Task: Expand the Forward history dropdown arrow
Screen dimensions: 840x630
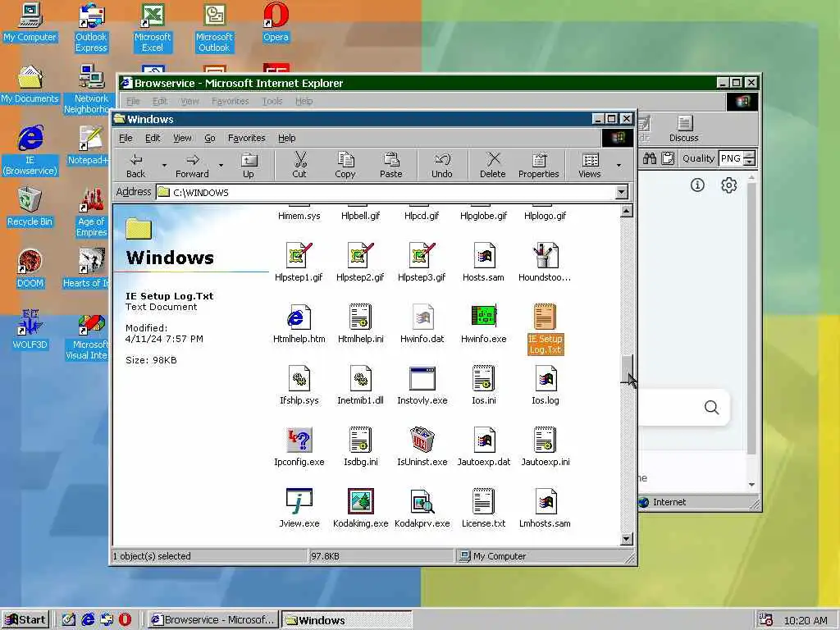Action: [x=221, y=165]
